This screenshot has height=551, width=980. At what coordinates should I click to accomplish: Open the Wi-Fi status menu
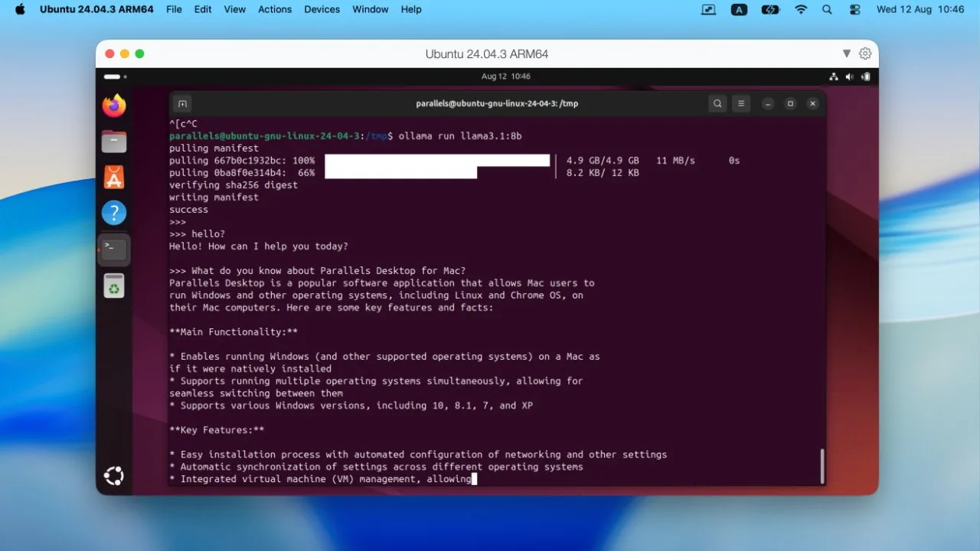click(801, 9)
